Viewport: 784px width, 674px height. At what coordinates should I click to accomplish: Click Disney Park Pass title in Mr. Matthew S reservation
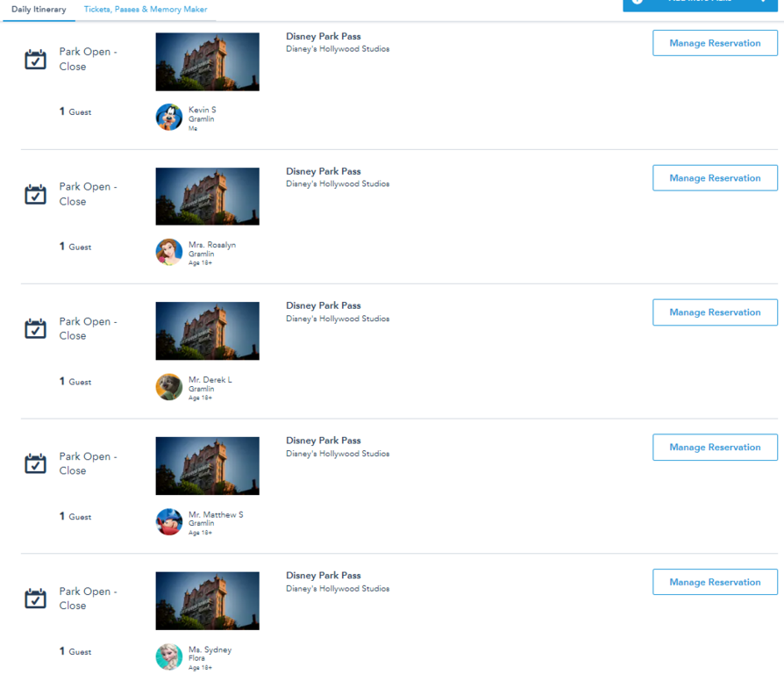point(323,441)
